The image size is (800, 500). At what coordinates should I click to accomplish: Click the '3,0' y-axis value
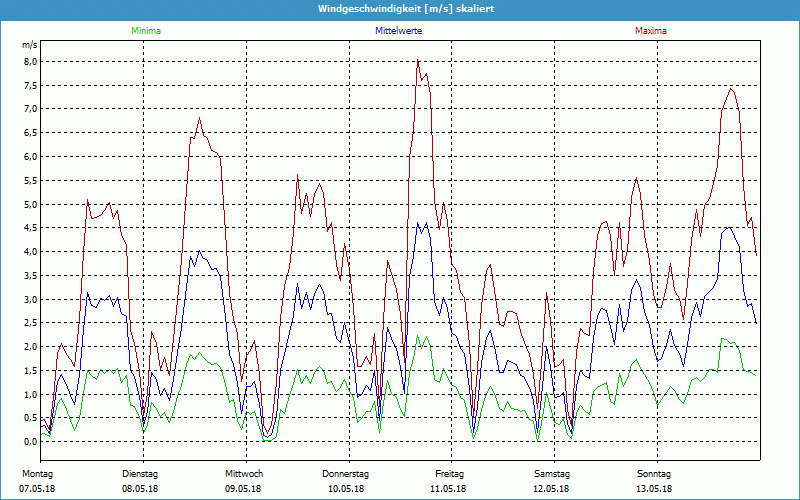coord(31,299)
